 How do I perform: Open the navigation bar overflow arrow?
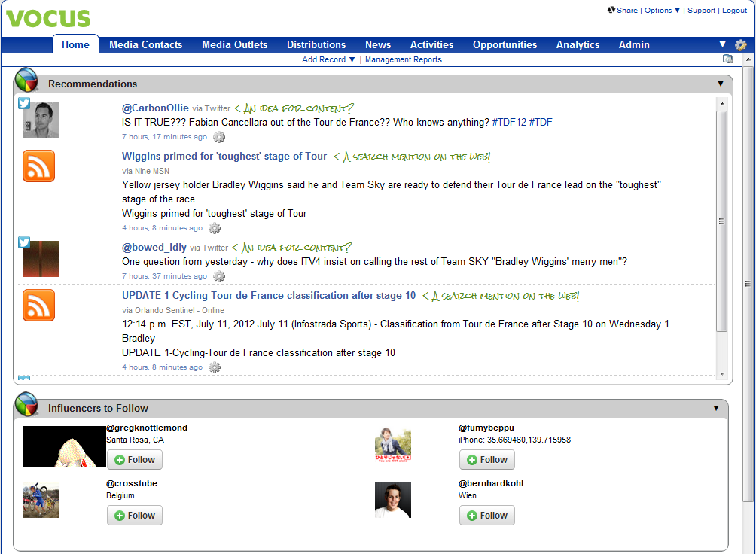(x=722, y=44)
